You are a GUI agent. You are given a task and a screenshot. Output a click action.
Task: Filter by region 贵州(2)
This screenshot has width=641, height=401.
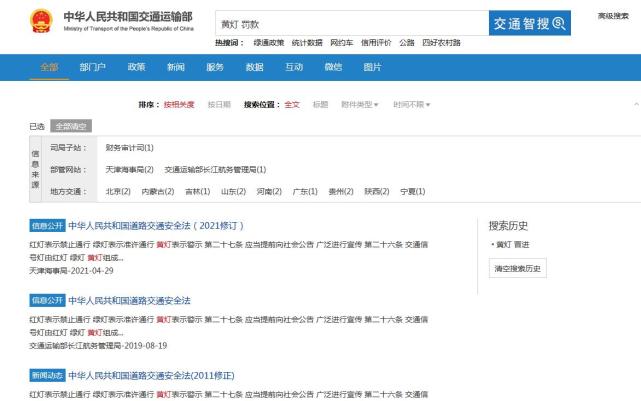(x=341, y=191)
